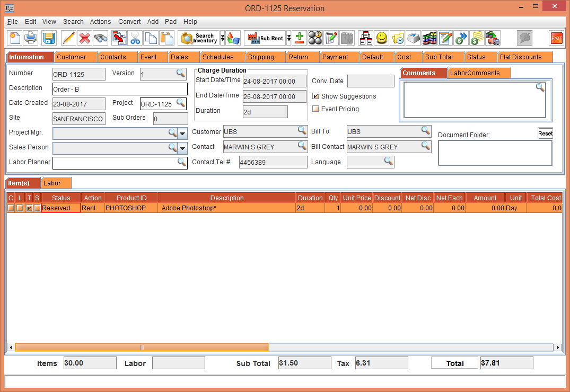Click the Reset button for Document Folder

545,133
